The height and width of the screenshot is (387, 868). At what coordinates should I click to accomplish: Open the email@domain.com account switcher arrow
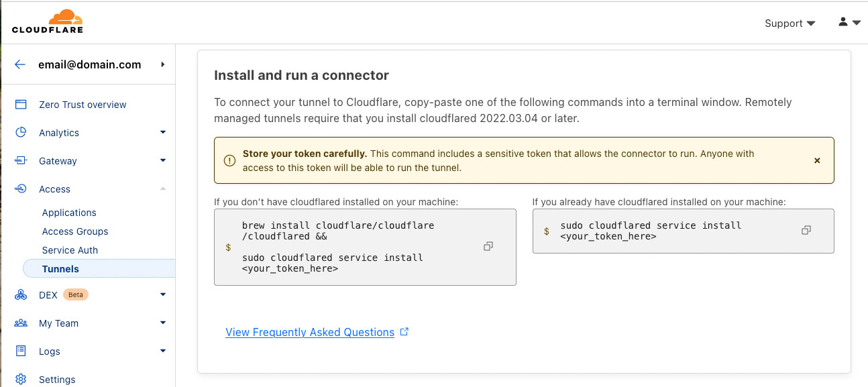(162, 64)
